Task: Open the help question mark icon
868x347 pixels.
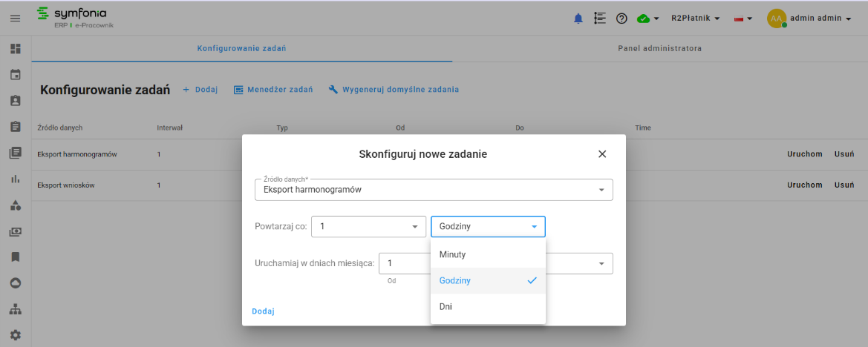Action: (x=621, y=19)
